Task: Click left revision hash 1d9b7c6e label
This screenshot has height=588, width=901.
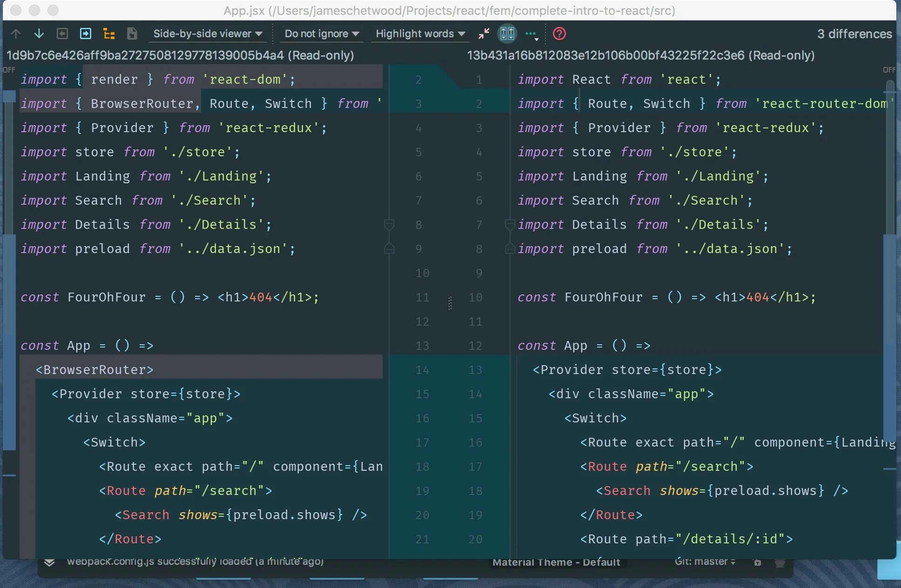Action: [180, 55]
